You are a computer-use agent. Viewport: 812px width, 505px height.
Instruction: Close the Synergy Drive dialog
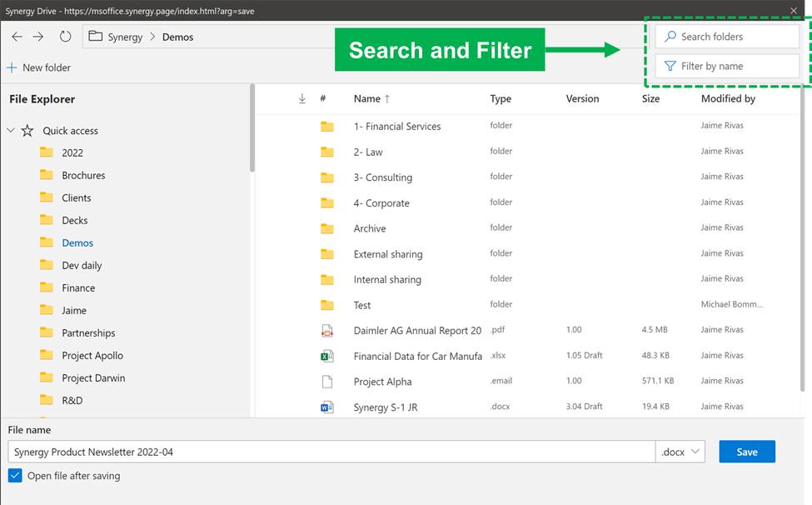(794, 10)
